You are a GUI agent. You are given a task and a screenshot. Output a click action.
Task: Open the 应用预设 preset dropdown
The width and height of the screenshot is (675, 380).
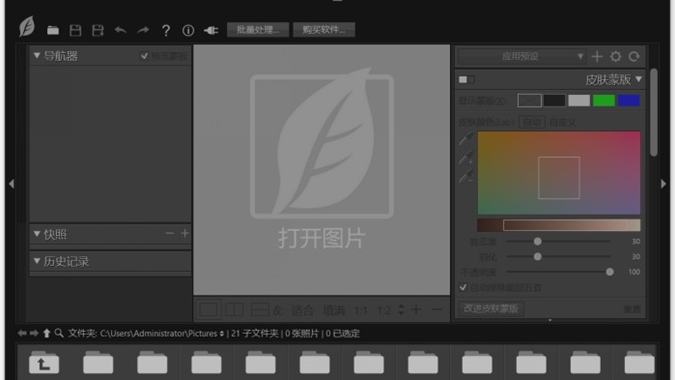point(521,56)
